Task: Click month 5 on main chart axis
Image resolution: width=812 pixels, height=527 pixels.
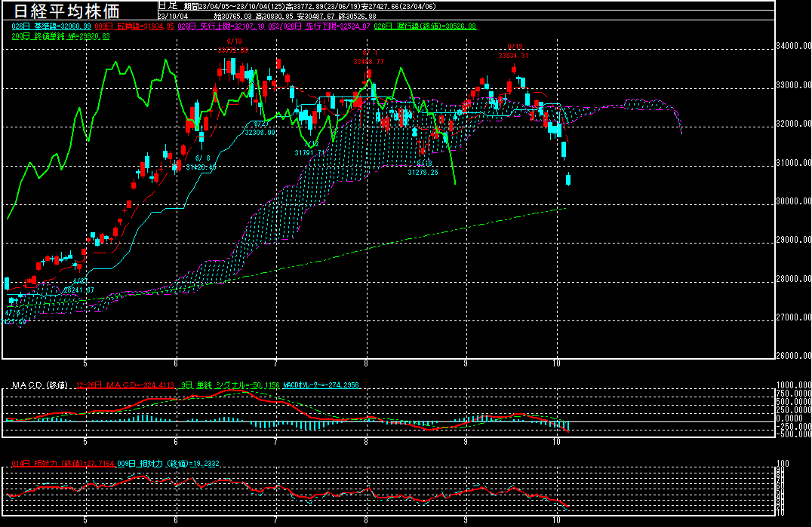Action: click(85, 363)
